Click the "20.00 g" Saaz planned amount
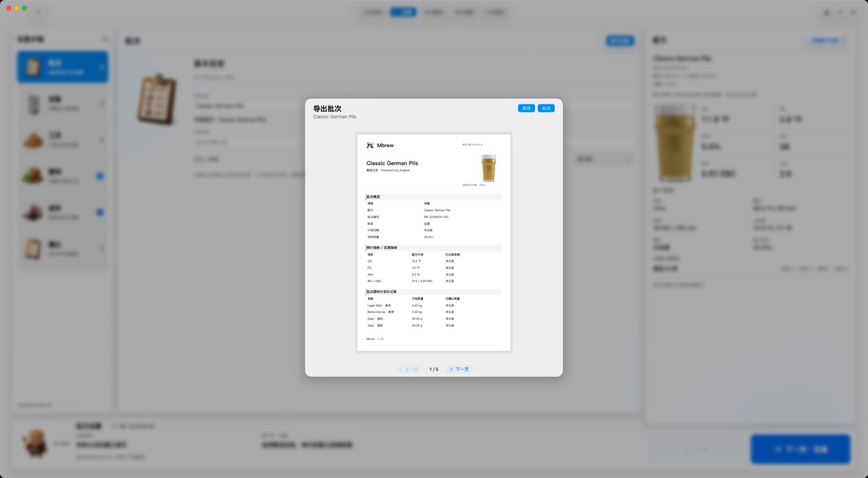 click(x=416, y=325)
